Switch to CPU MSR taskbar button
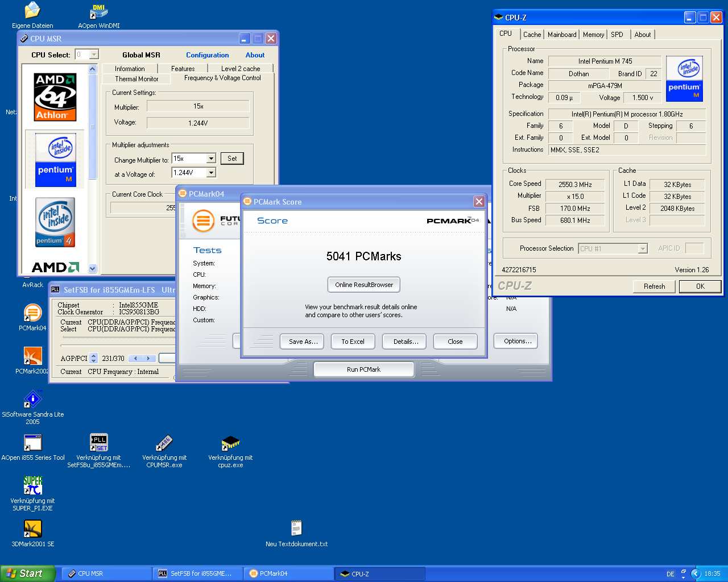728x582 pixels. pyautogui.click(x=106, y=573)
